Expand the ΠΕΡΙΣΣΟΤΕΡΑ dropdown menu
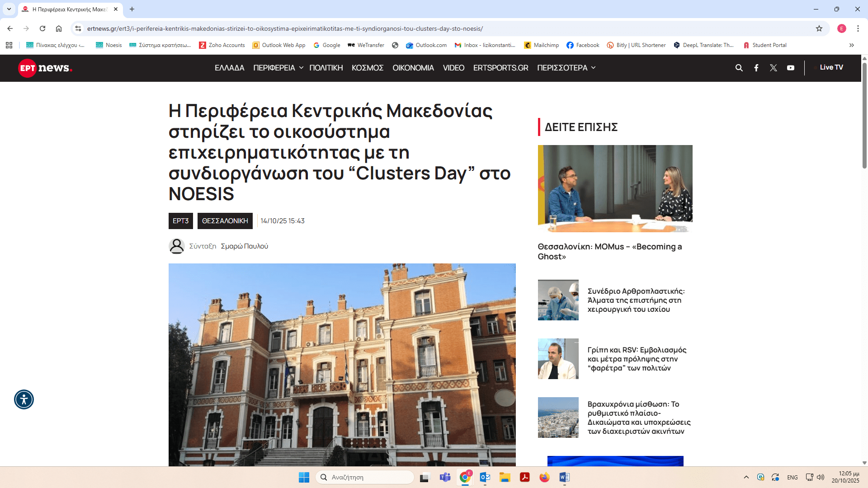 pyautogui.click(x=566, y=68)
